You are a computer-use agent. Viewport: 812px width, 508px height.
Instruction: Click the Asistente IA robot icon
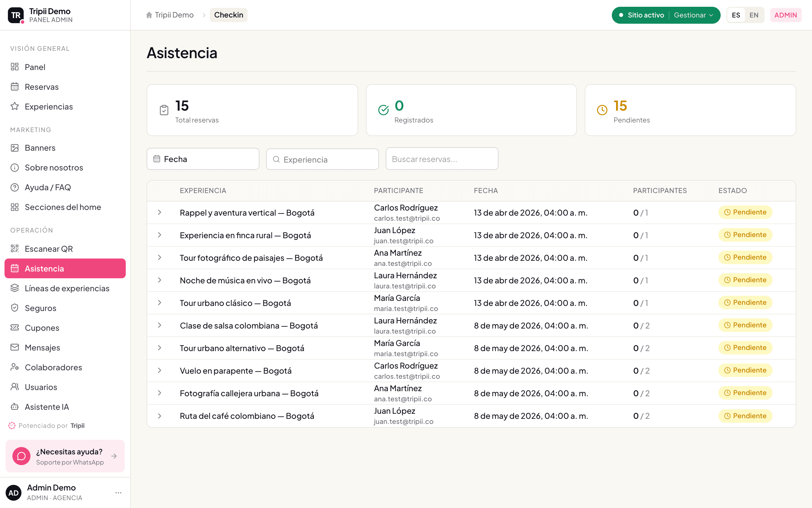(15, 407)
